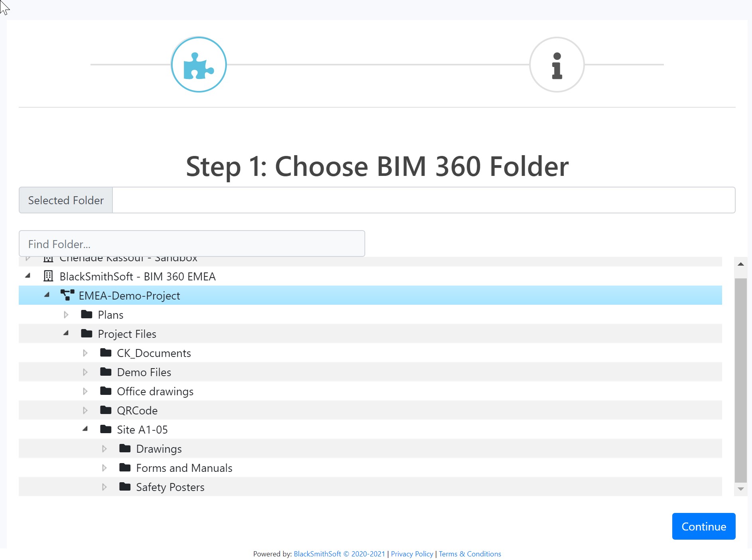Select the Office drawings label
Screen dimensions: 752x560
click(155, 391)
